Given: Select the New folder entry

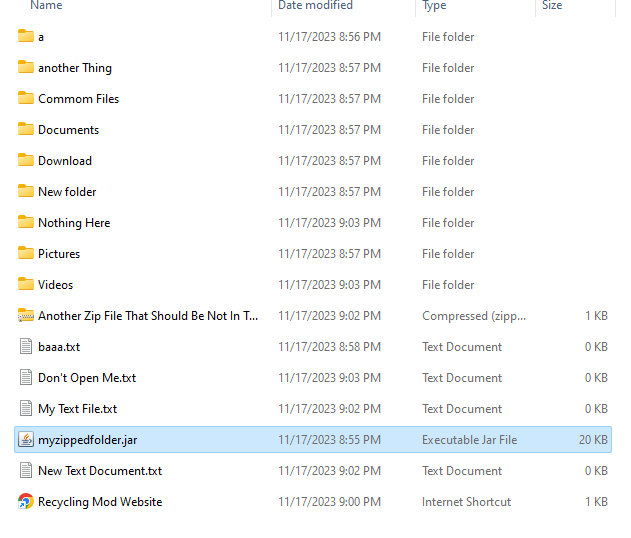Looking at the screenshot, I should [67, 192].
